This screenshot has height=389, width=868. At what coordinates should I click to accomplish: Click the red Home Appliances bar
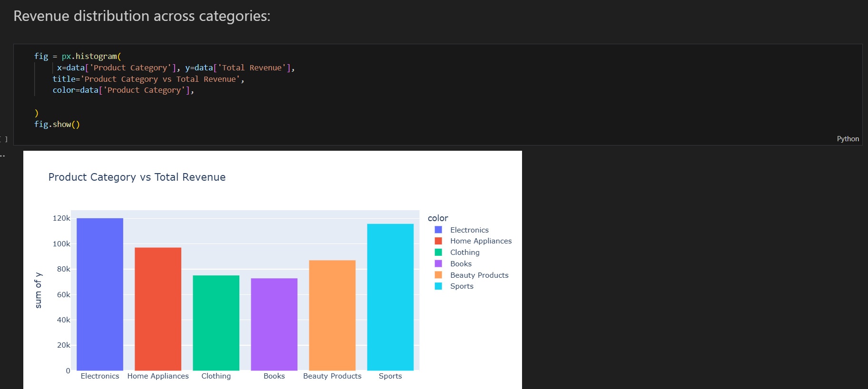pos(158,309)
